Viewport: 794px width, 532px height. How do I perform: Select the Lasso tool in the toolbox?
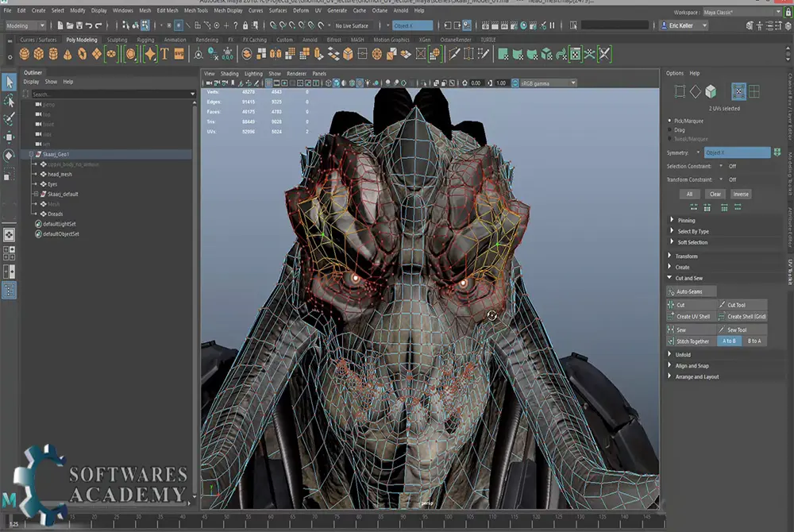pos(9,101)
